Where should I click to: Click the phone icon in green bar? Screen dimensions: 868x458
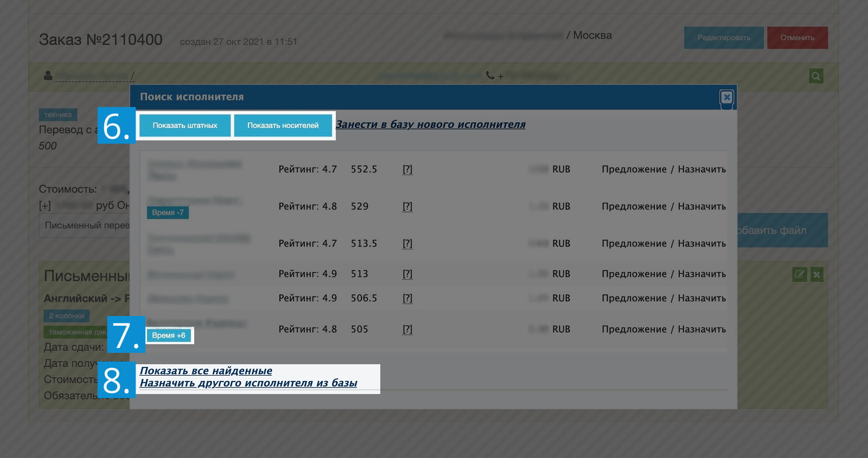(490, 75)
